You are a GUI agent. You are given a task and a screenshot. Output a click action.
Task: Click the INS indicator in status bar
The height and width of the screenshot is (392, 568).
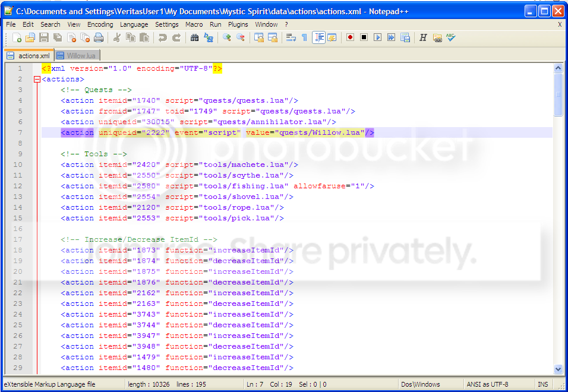(x=542, y=384)
